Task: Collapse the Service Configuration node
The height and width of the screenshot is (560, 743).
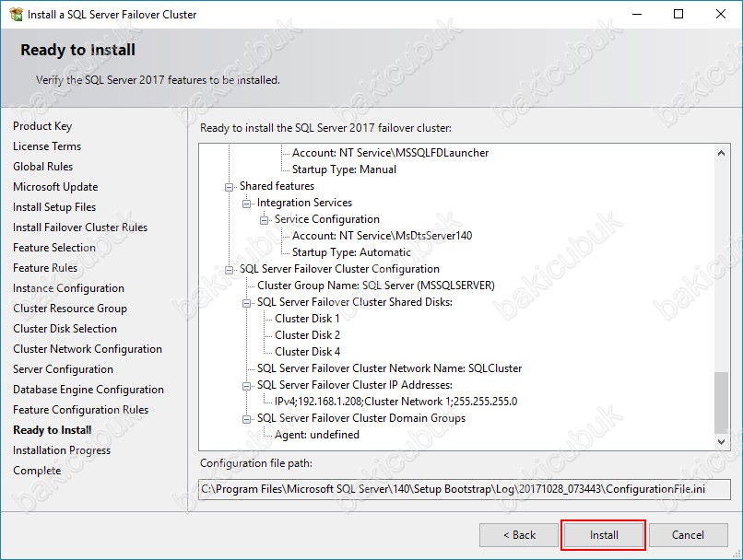Action: (x=264, y=220)
